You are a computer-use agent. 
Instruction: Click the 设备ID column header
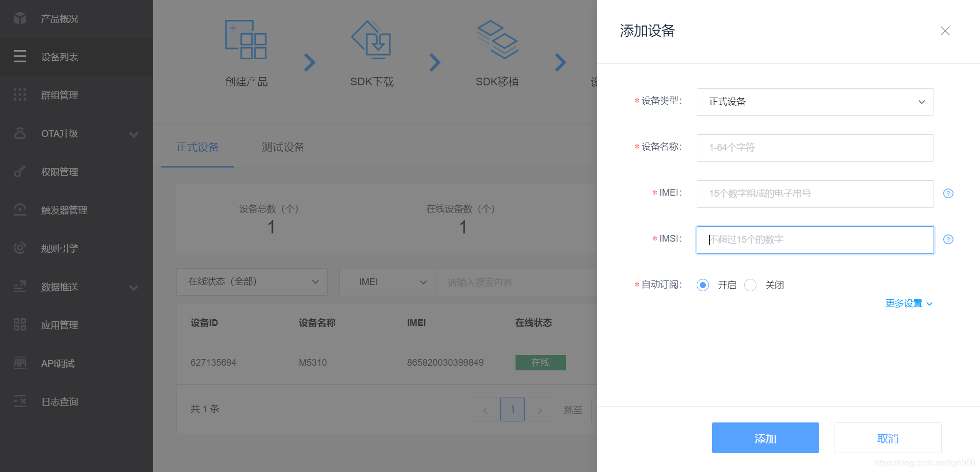[x=204, y=323]
